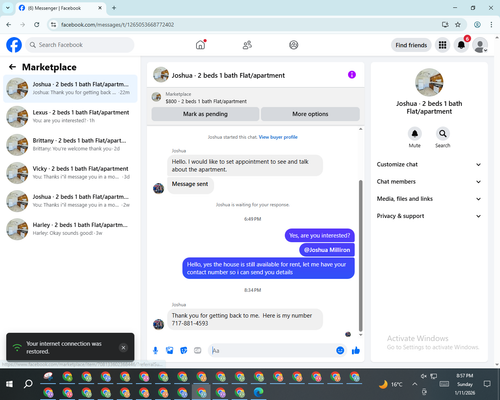Attach a photo using the image icon
Screen dimensions: 500x400
point(169,350)
